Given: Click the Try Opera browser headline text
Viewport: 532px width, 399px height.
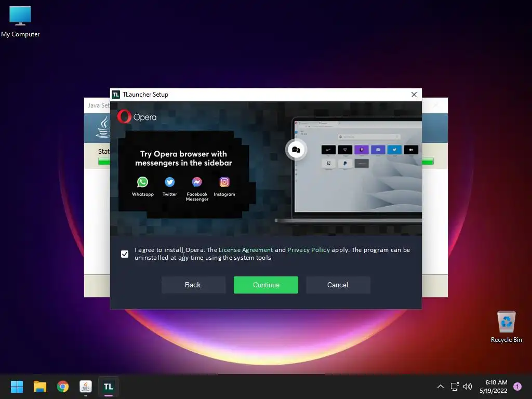Looking at the screenshot, I should pos(183,158).
